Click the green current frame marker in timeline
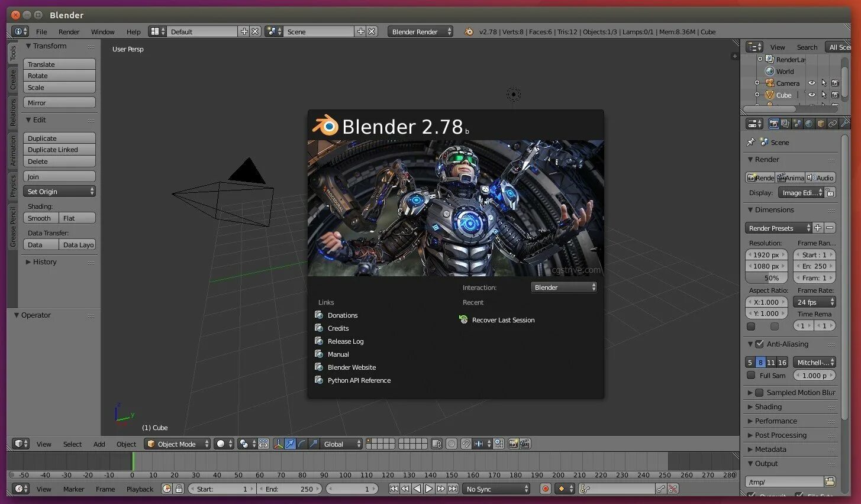The image size is (861, 504). pyautogui.click(x=133, y=461)
